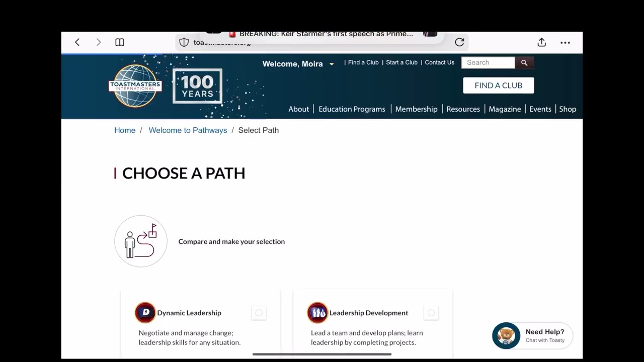Click Compare and make your selection text
Viewport: 644px width, 362px height.
[231, 242]
